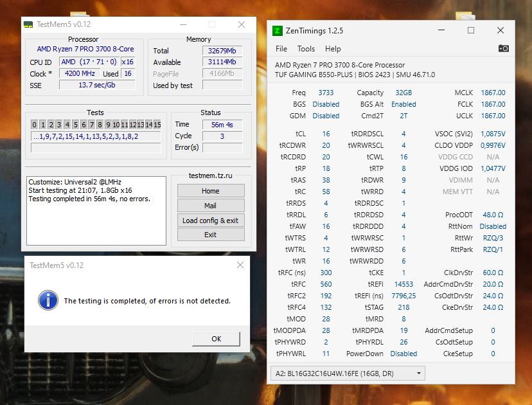Click the Cycle count 3 field
532x405 pixels.
coord(222,136)
